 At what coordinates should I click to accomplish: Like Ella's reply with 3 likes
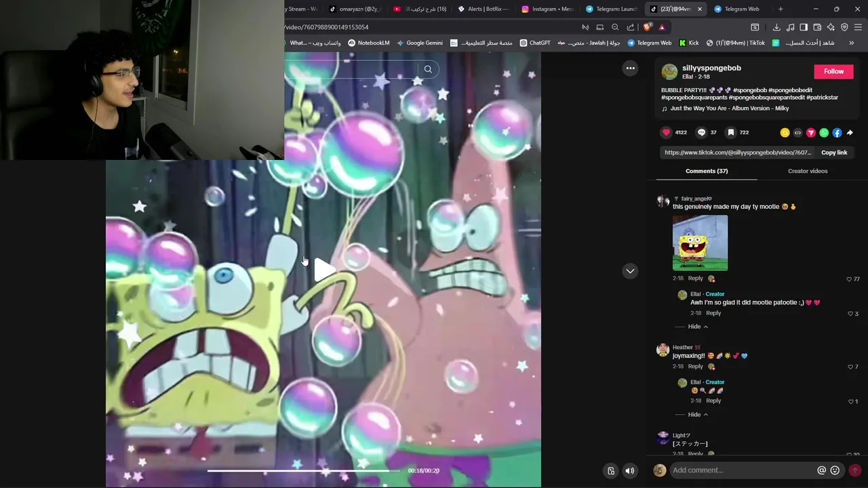850,314
